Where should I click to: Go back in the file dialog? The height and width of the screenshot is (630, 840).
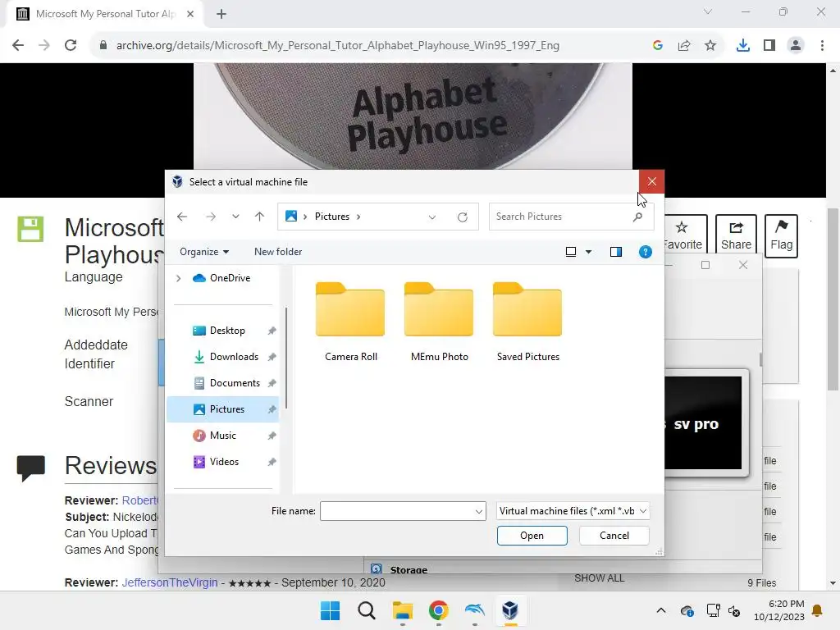point(182,217)
